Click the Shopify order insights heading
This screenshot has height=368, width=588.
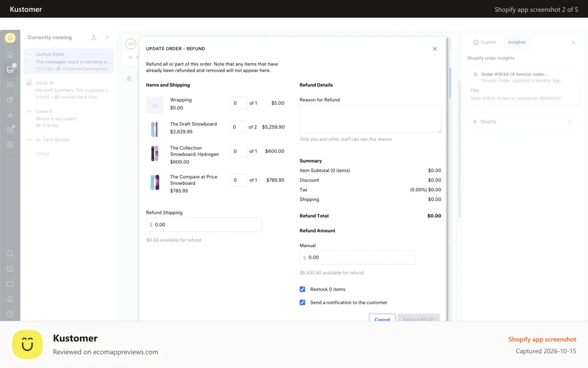click(491, 58)
